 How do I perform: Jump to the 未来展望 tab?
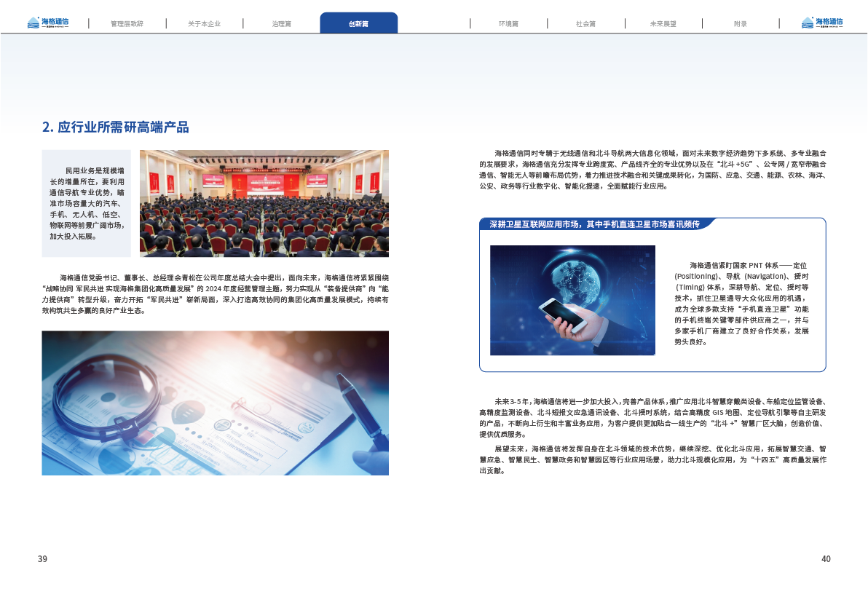663,24
